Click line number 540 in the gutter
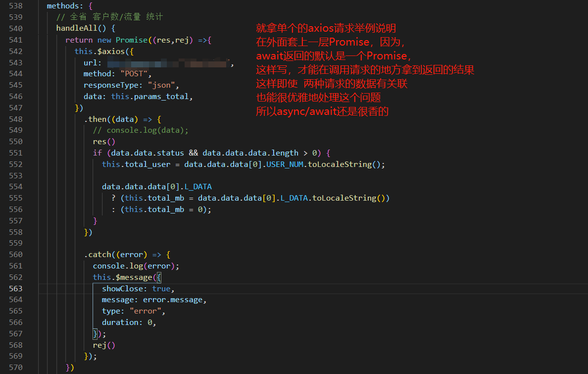 [16, 29]
